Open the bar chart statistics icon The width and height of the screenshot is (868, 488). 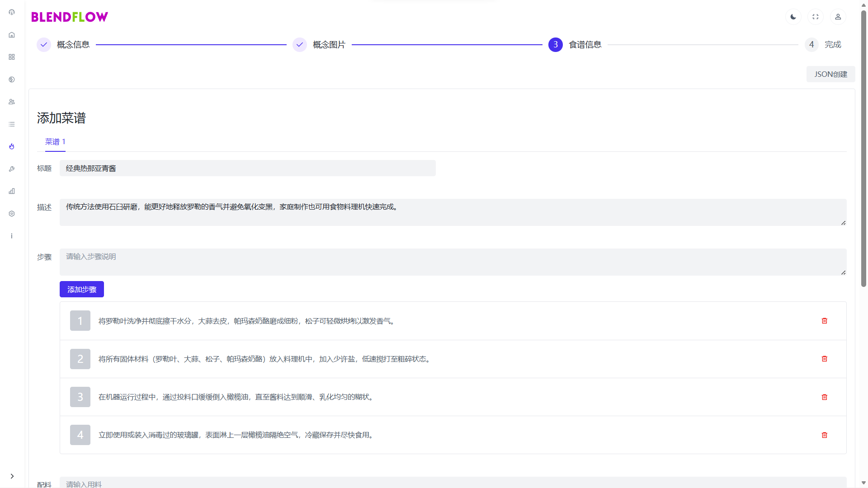click(x=12, y=191)
